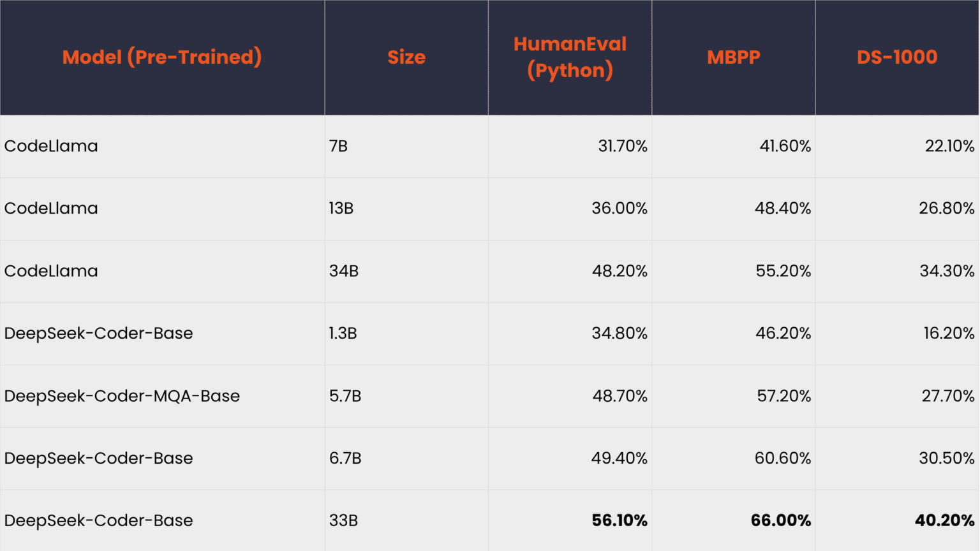Viewport: 980px width, 551px height.
Task: Click the 5.7B size cell
Action: pos(345,396)
